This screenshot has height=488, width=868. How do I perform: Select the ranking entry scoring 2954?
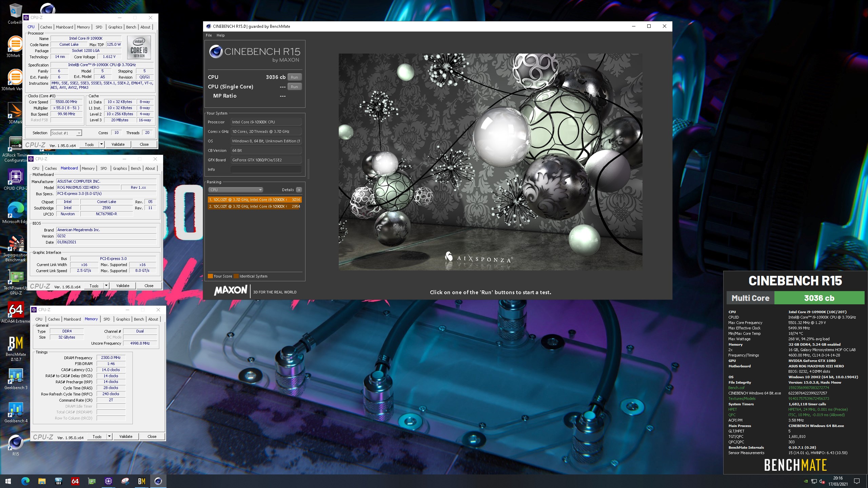tap(254, 206)
